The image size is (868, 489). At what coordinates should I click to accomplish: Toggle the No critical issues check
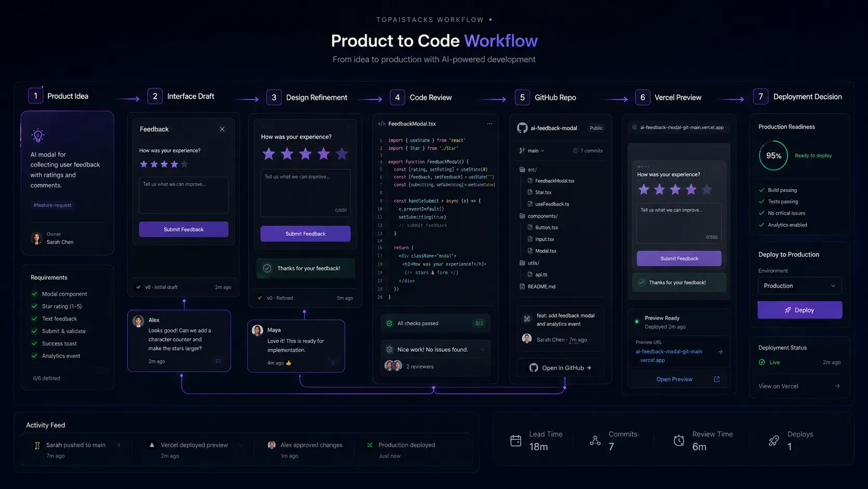tap(762, 213)
